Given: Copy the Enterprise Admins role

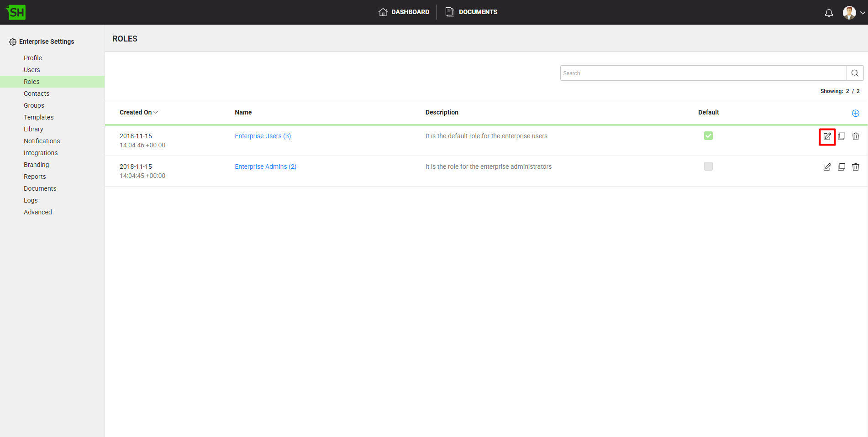Looking at the screenshot, I should pos(841,167).
